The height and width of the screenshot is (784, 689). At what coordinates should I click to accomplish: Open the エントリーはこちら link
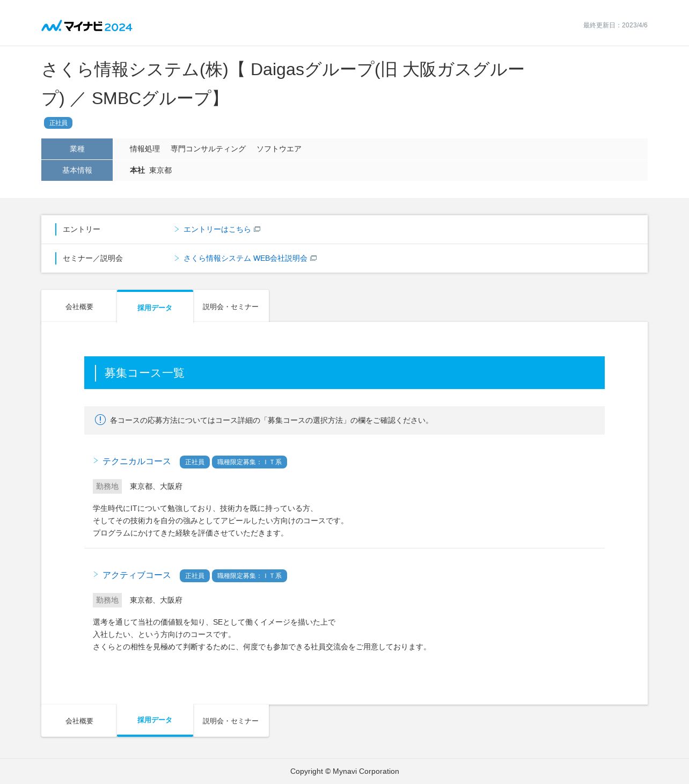click(x=217, y=229)
